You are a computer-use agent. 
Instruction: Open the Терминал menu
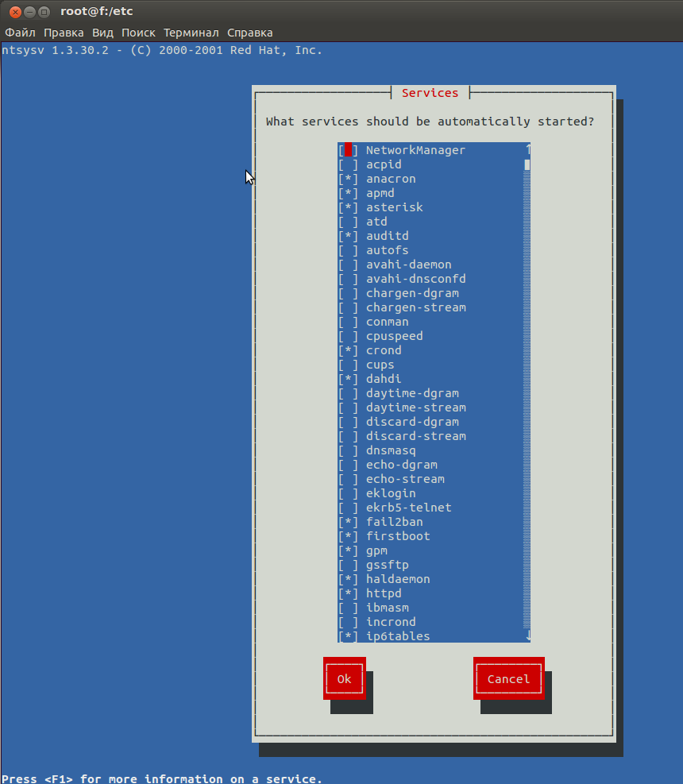point(191,33)
